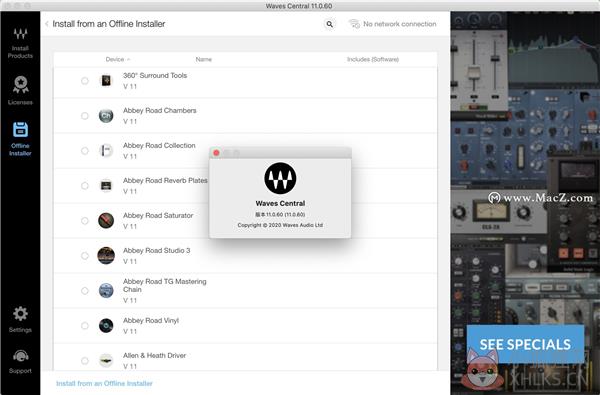Sort by the Device column header
The width and height of the screenshot is (600, 395).
tap(118, 59)
